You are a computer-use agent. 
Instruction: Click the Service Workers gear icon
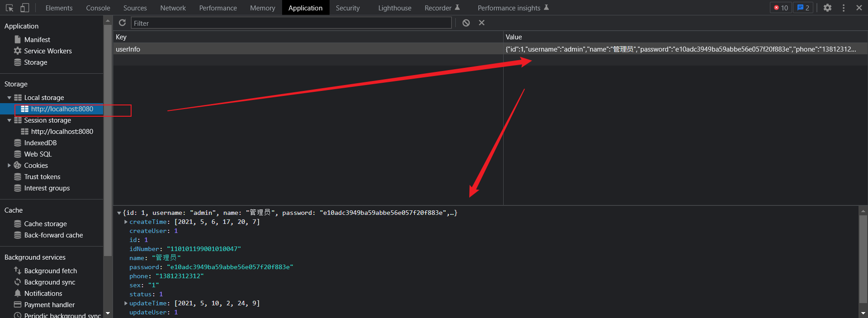pyautogui.click(x=18, y=51)
